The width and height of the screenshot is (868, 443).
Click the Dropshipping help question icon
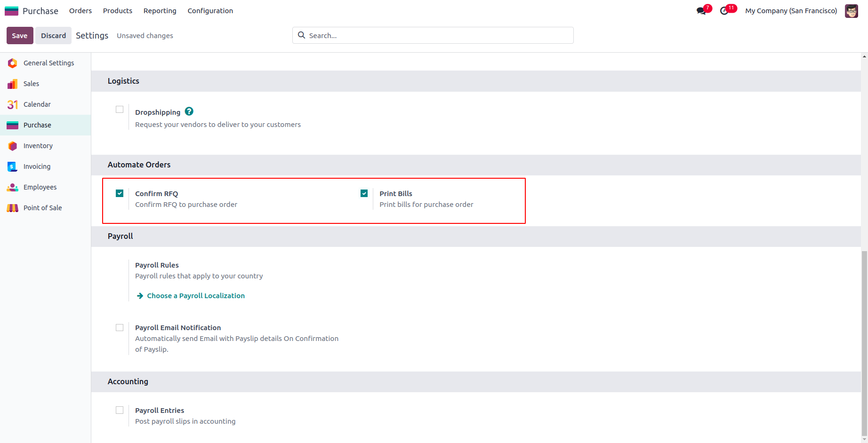click(x=189, y=111)
